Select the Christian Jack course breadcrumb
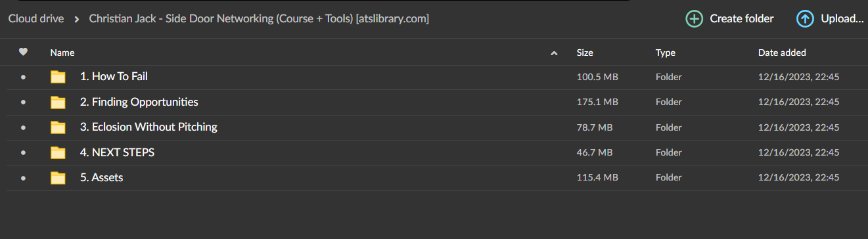868x239 pixels. [x=259, y=18]
